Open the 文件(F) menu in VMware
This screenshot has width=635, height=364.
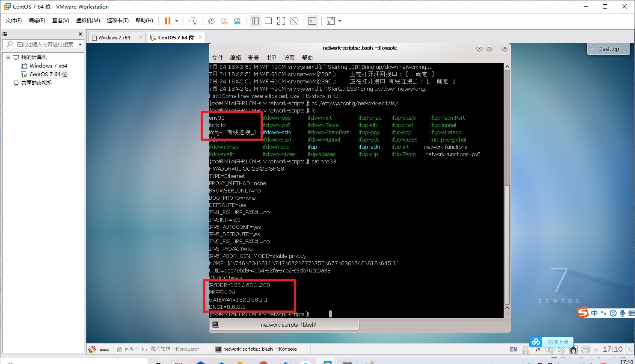pos(13,21)
